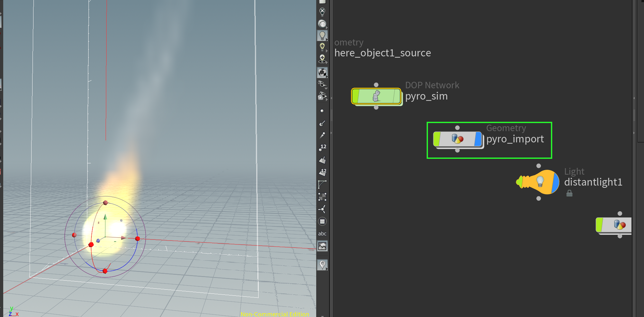Toggle point number display icon
The image size is (644, 317).
pos(322,147)
